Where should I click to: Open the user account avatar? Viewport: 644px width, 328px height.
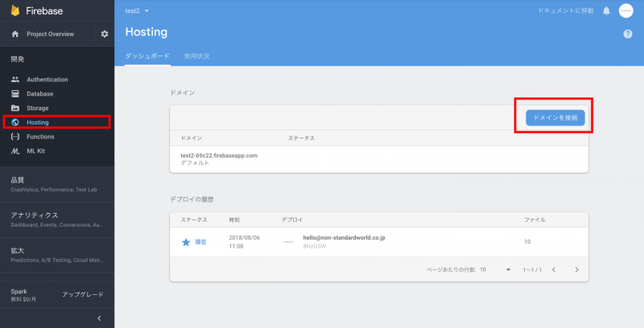(x=626, y=10)
